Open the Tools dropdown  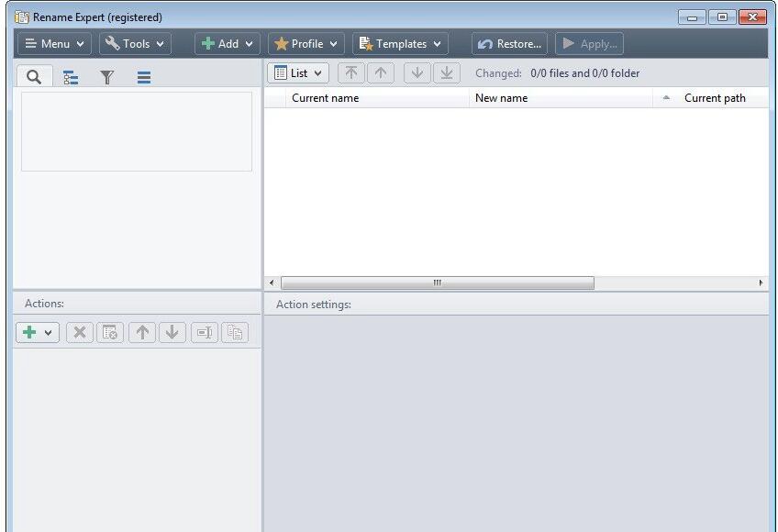[135, 44]
